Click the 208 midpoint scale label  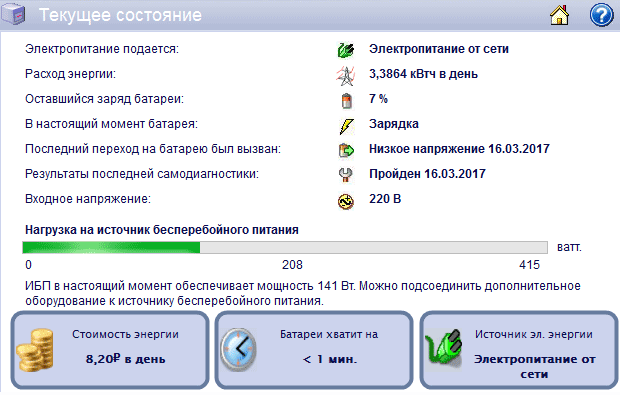click(x=292, y=265)
